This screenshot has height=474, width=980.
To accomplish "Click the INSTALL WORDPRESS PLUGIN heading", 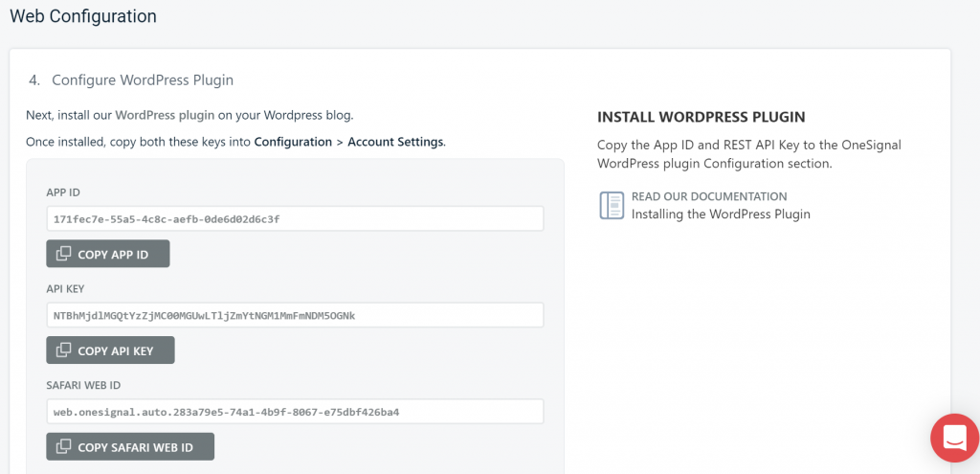I will [x=702, y=117].
